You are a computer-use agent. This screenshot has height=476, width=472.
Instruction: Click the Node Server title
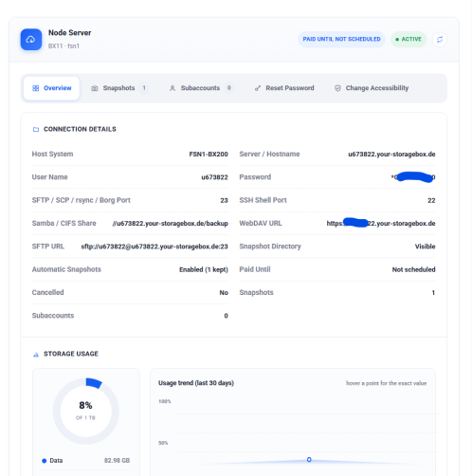coord(69,33)
